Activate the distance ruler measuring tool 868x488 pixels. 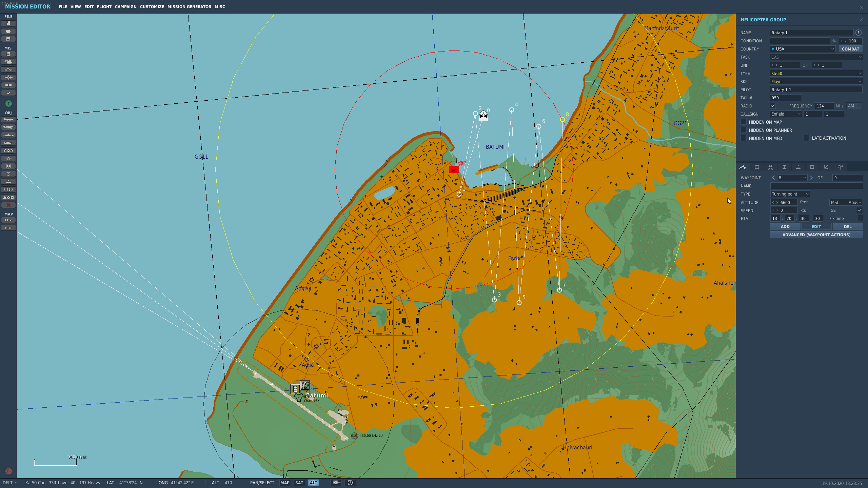pos(8,228)
